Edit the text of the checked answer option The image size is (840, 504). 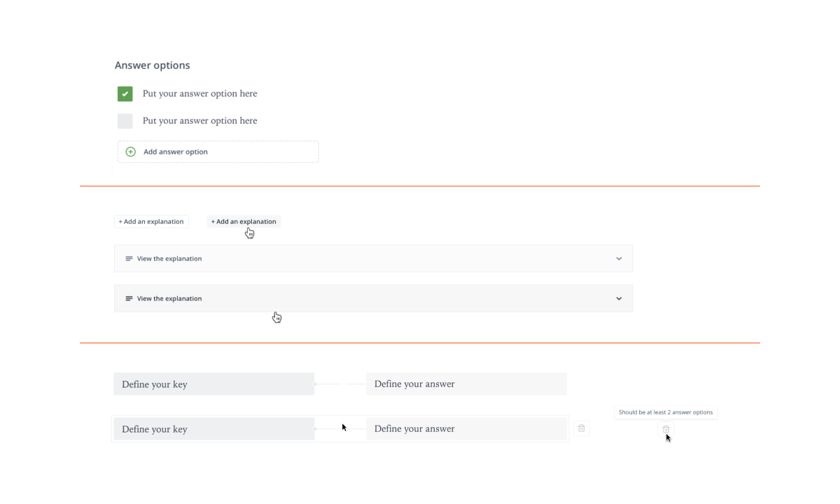(199, 94)
